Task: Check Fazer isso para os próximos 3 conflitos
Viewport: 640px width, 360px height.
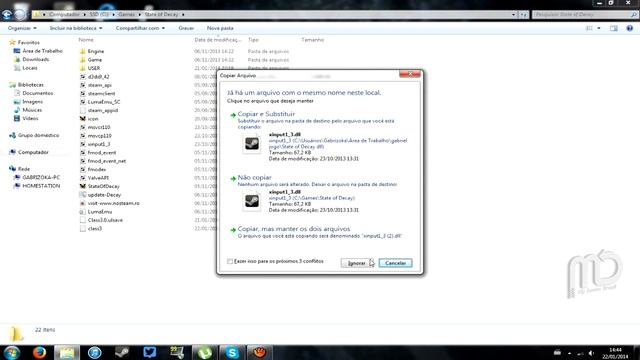Action: (230, 261)
